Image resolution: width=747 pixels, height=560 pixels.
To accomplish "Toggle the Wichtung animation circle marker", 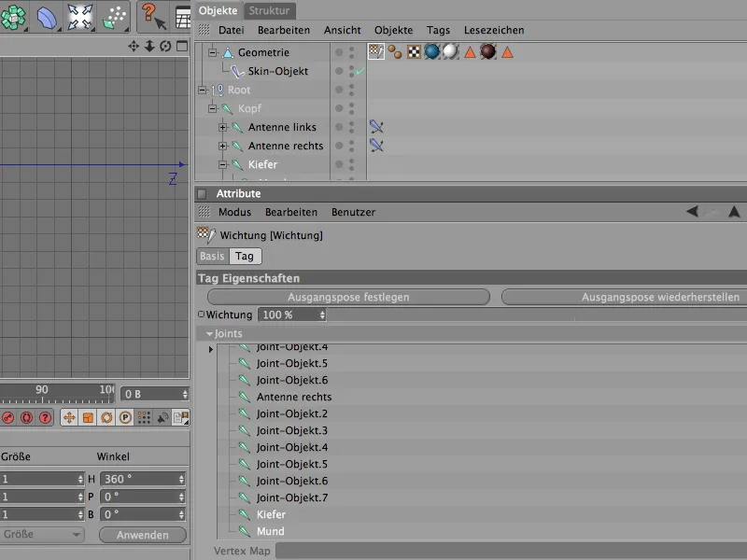I will (201, 315).
